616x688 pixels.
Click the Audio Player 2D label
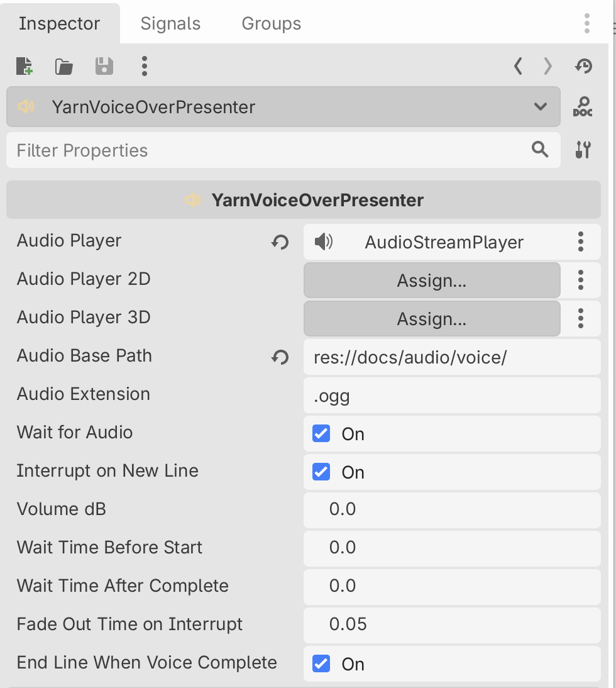coord(84,279)
